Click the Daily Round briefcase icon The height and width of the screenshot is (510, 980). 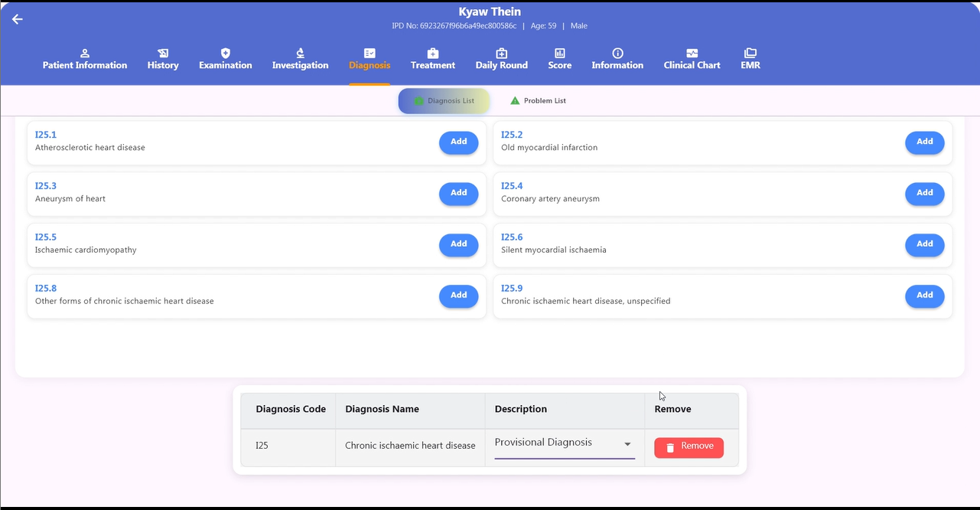click(502, 53)
